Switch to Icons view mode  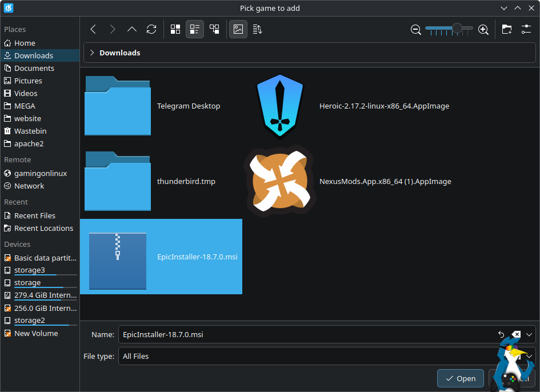pyautogui.click(x=175, y=29)
